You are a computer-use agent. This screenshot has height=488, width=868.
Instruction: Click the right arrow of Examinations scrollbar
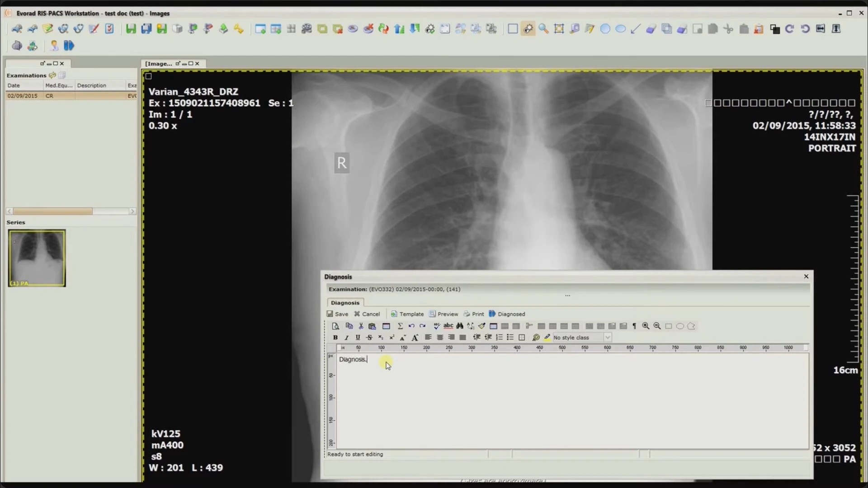click(x=132, y=211)
